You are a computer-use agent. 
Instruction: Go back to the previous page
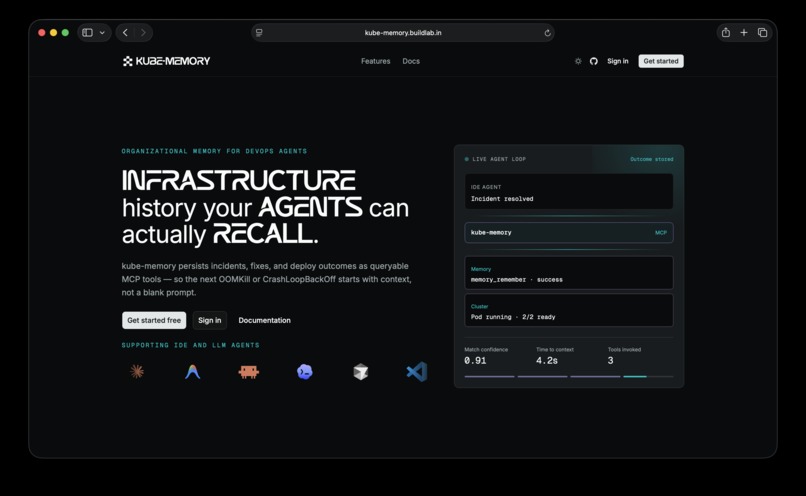[x=125, y=32]
